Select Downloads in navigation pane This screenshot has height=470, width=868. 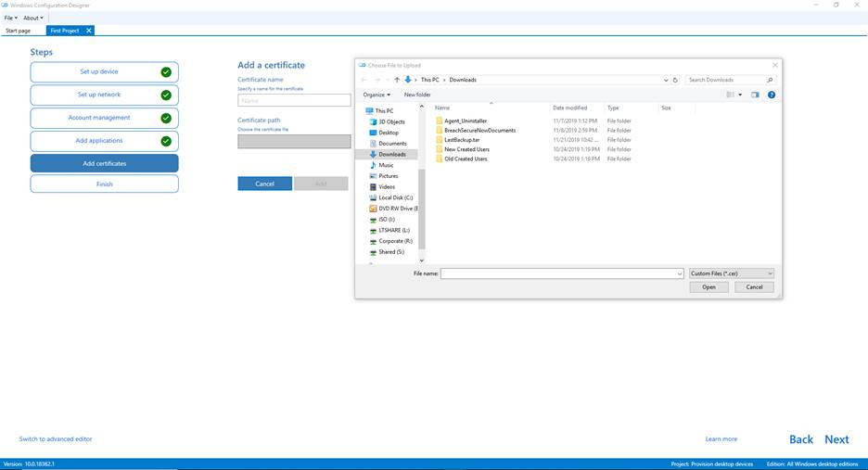point(391,155)
